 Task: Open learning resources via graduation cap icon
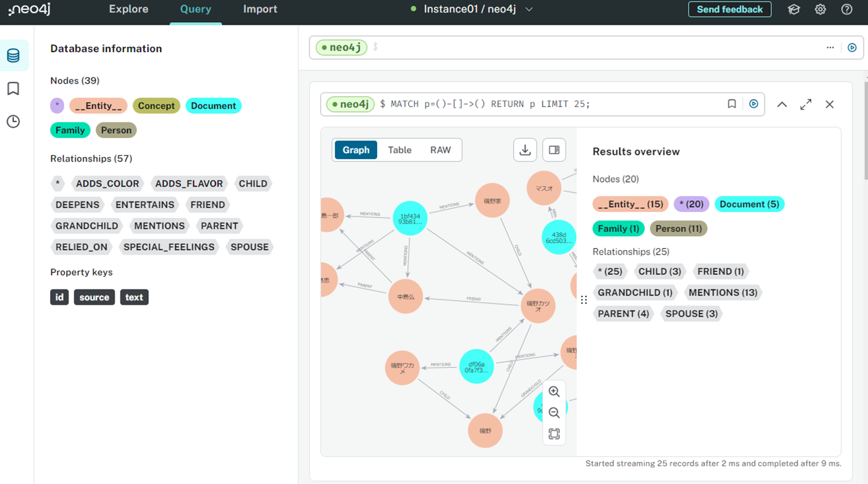[794, 10]
